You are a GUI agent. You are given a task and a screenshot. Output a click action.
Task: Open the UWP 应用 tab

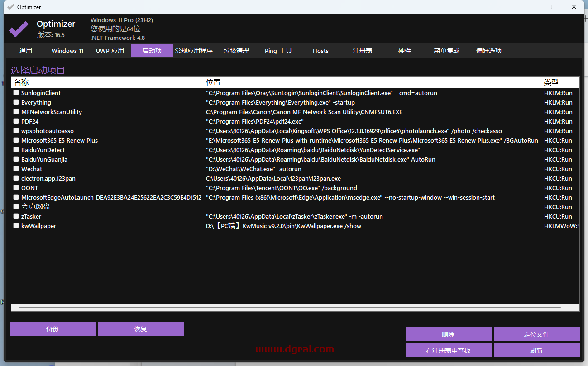tap(110, 51)
